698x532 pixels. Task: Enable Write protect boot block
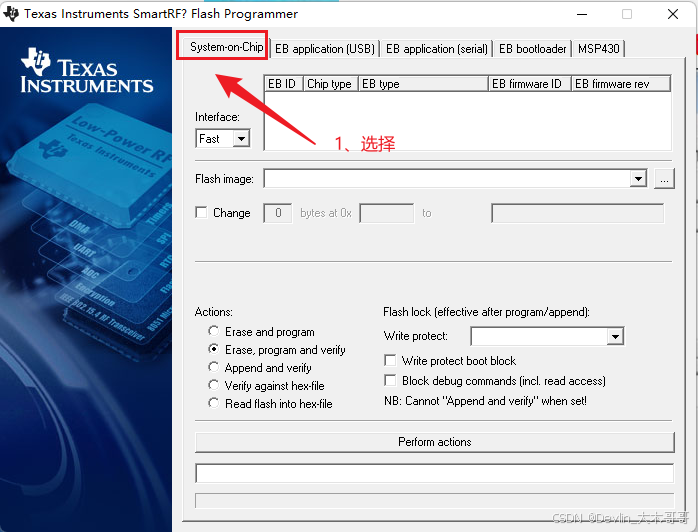pos(390,360)
